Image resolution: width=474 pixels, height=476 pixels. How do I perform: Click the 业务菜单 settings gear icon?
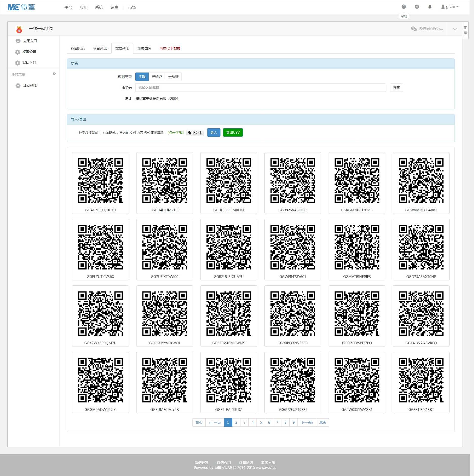(x=54, y=74)
